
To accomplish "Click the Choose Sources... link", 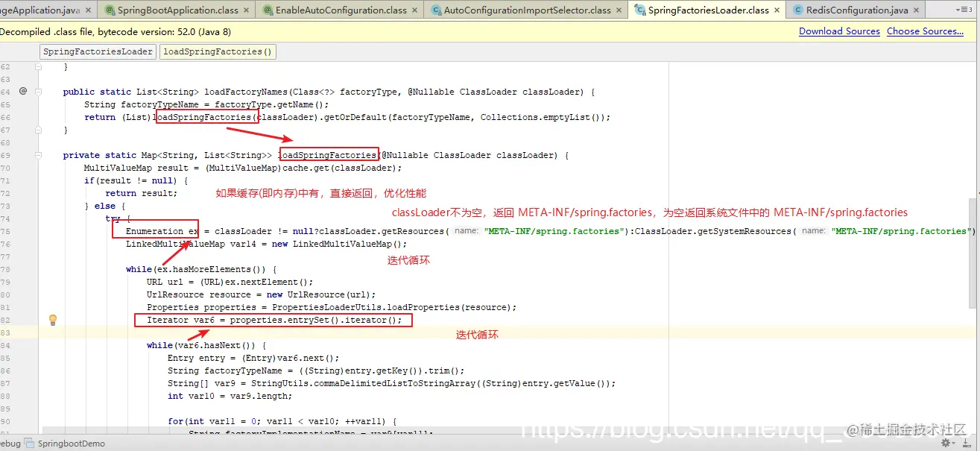I will 925,31.
